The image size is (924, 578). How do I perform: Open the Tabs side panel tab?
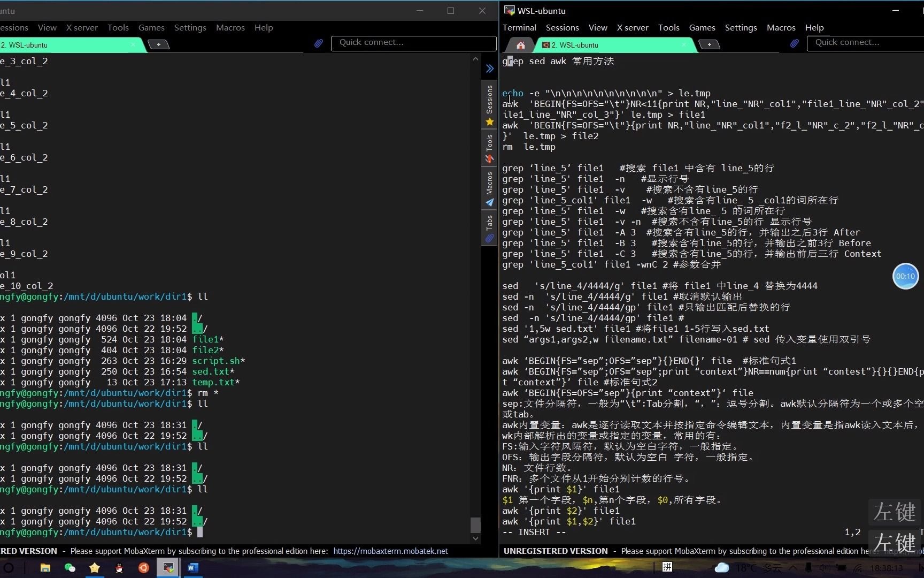489,229
